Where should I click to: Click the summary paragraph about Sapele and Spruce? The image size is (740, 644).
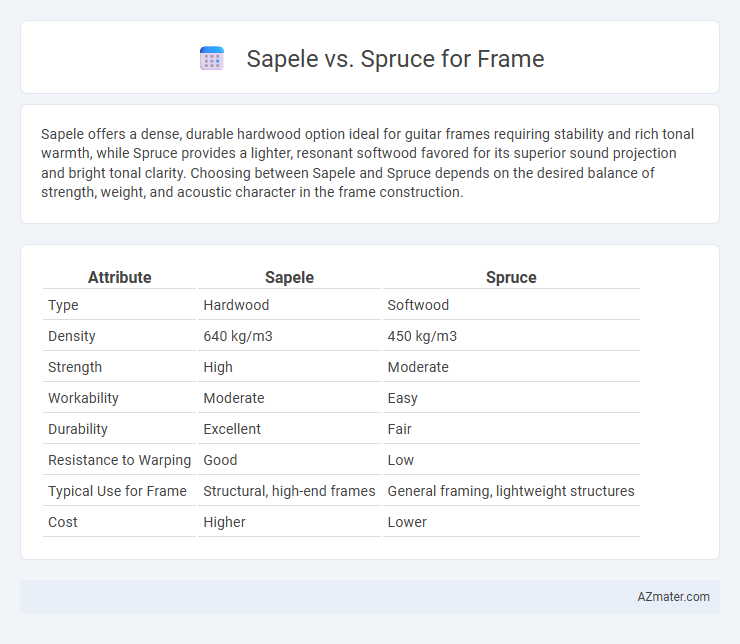(370, 163)
